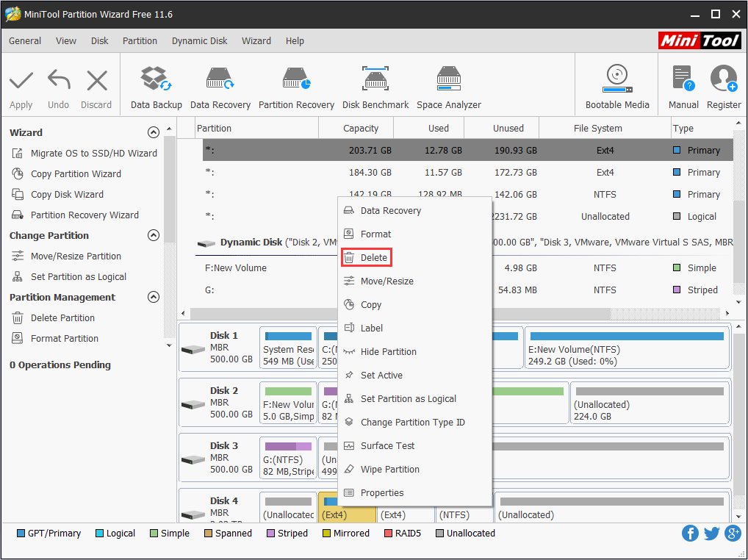Choose Set Active in context menu
This screenshot has width=748, height=560.
coord(414,375)
